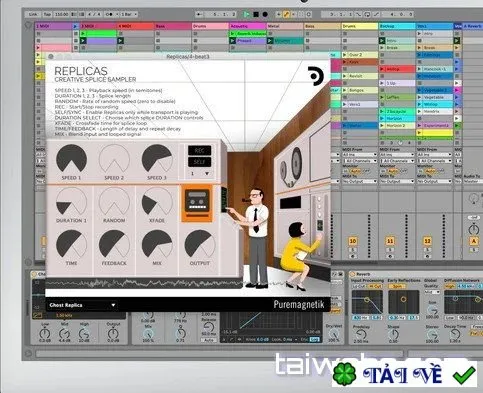Click the tempo field showing 110.00
Viewport: 483px width, 393px height.
point(61,14)
